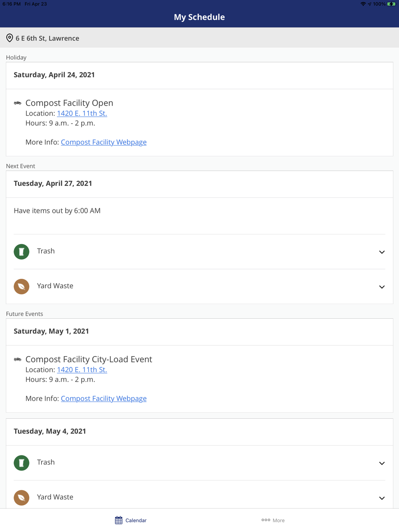Screen dimensions: 399x532
Task: Tap green Trash icon for May 4
Action: [x=22, y=463]
